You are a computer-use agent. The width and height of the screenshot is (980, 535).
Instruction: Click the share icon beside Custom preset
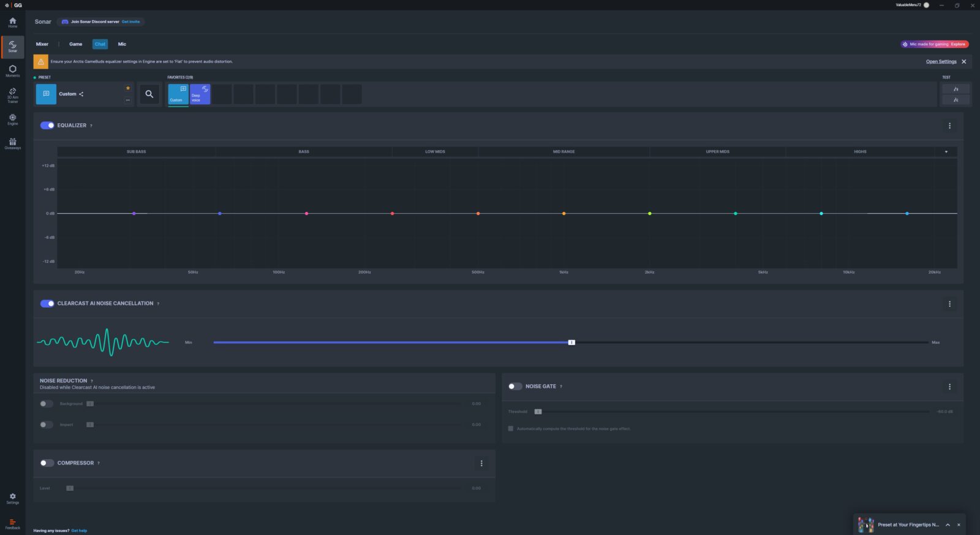coord(81,94)
